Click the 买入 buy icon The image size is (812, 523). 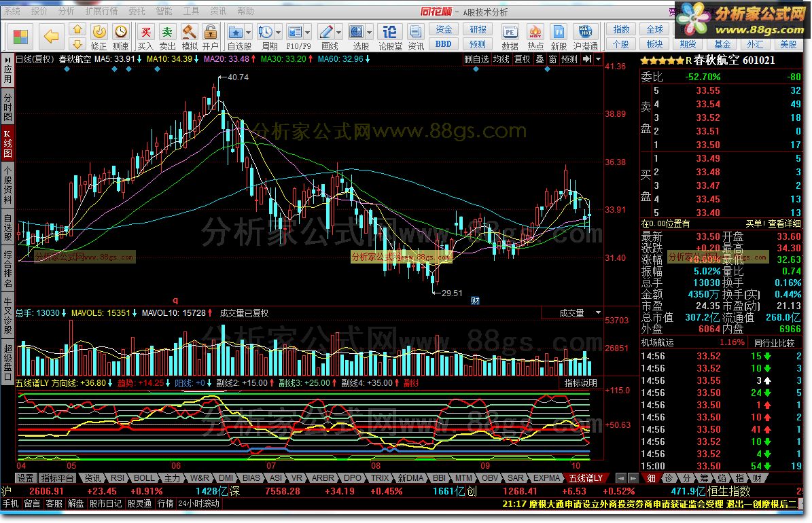click(146, 37)
